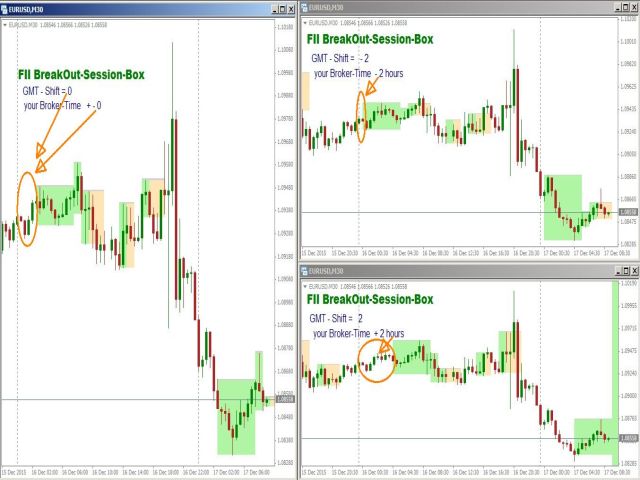Image resolution: width=640 pixels, height=480 pixels.
Task: Activate the bottom-right window via its title bar text
Action: [326, 271]
